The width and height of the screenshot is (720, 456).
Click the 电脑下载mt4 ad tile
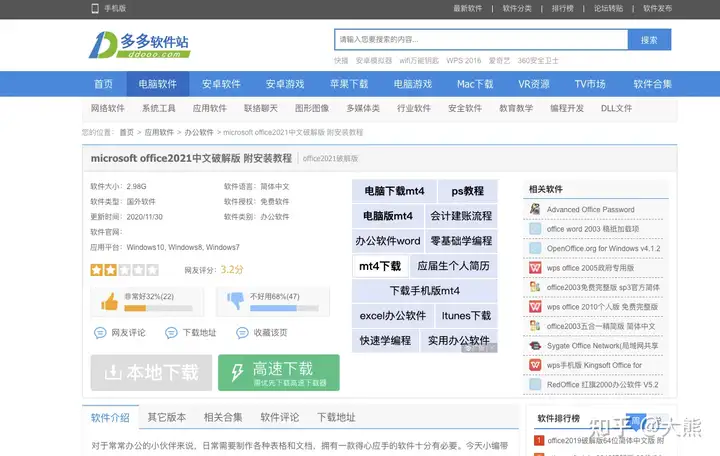tap(394, 191)
